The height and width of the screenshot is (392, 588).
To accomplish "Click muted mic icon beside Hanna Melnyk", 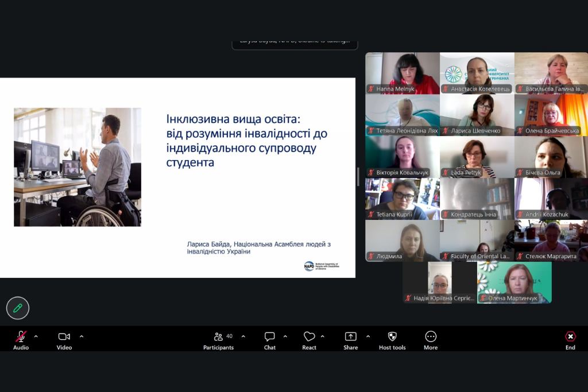I will click(x=372, y=89).
